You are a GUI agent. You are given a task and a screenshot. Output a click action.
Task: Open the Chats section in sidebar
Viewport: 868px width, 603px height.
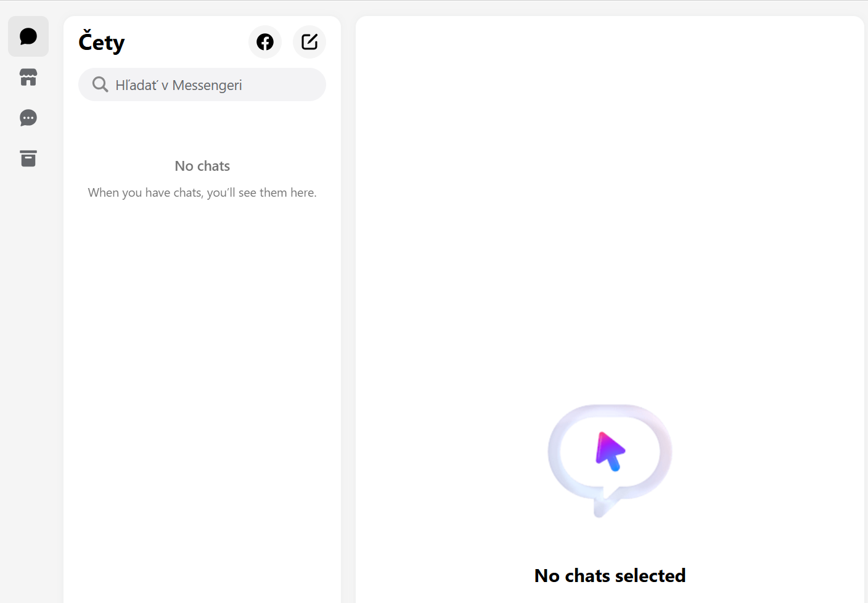(28, 36)
